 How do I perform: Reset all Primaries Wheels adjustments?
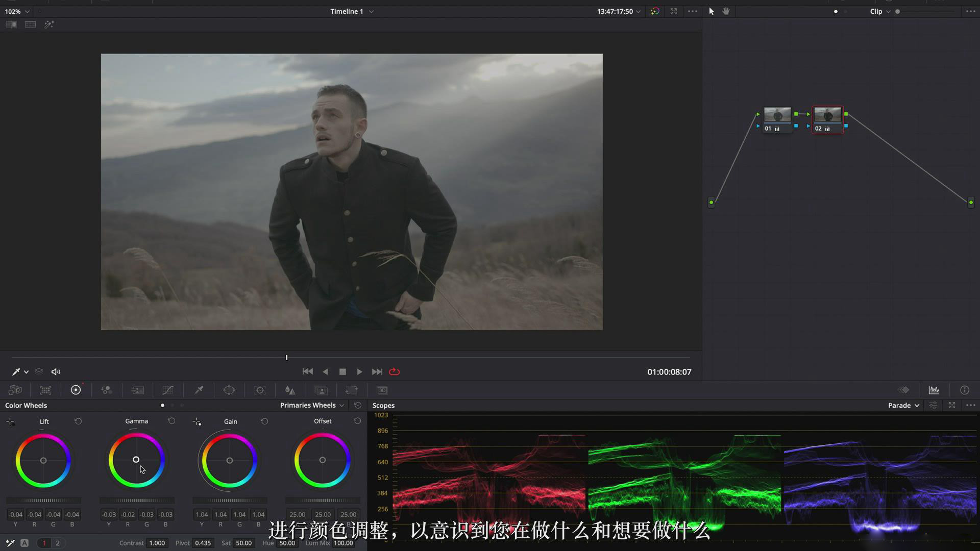click(x=358, y=405)
